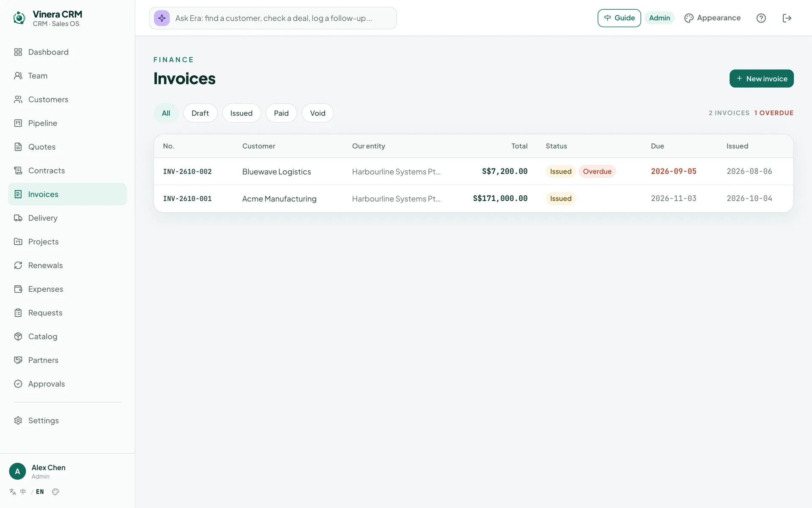Click the palette icon beside EN

(x=55, y=492)
